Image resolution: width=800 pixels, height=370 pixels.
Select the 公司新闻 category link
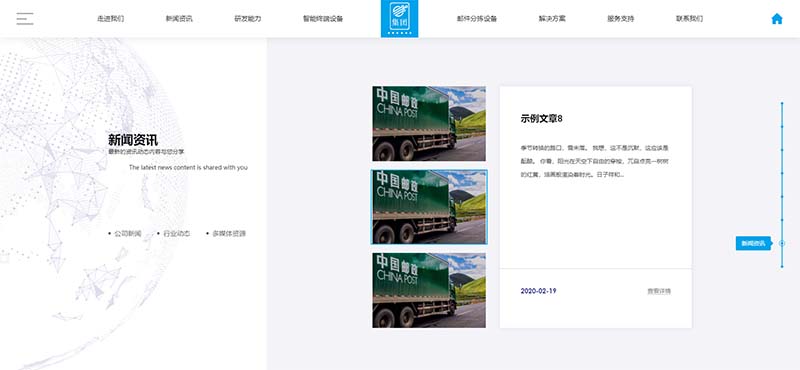pyautogui.click(x=128, y=234)
